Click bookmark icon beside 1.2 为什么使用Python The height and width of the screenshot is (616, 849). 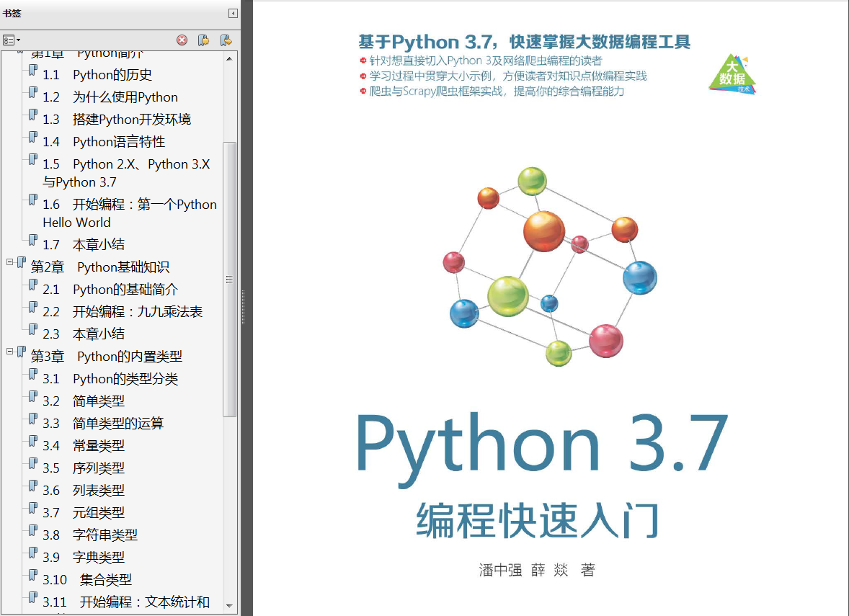tap(33, 92)
